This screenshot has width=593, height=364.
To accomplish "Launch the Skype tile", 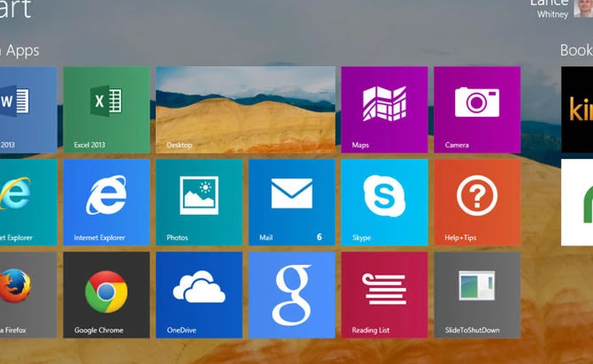I will pyautogui.click(x=385, y=202).
